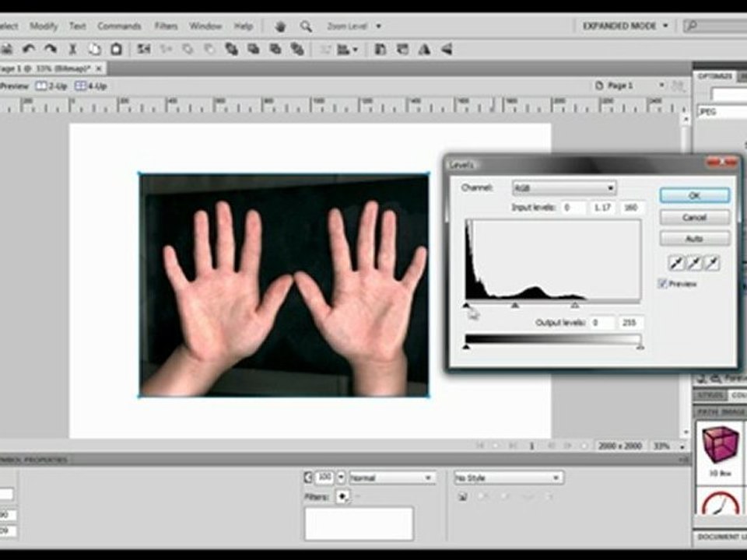
Task: Open the Commands menu
Action: 119,26
